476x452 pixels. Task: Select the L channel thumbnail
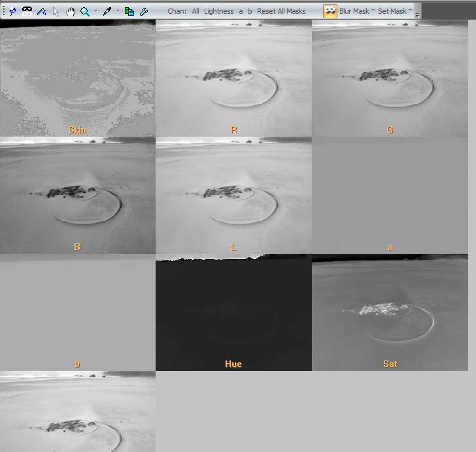234,195
